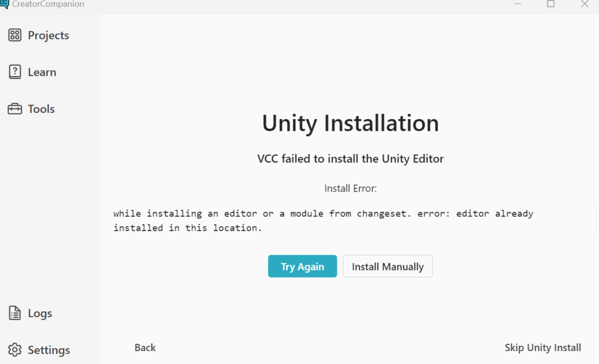The width and height of the screenshot is (599, 364).
Task: Select the Unity Installation heading text
Action: [x=350, y=123]
